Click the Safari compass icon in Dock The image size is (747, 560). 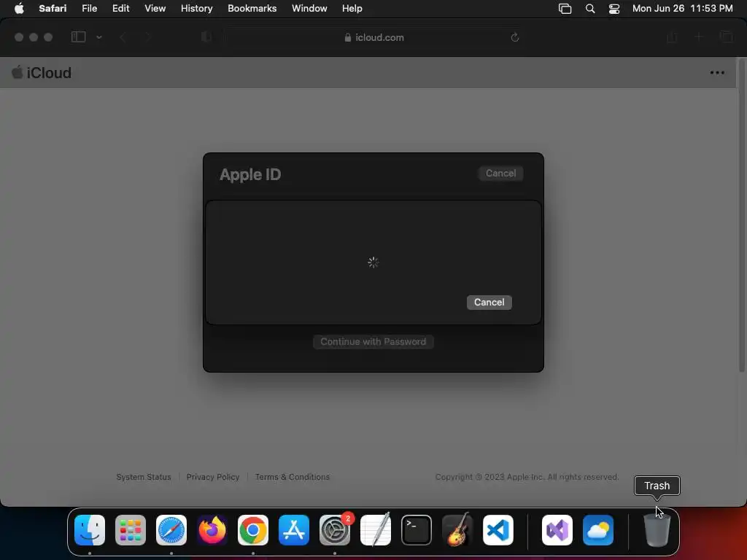(171, 530)
